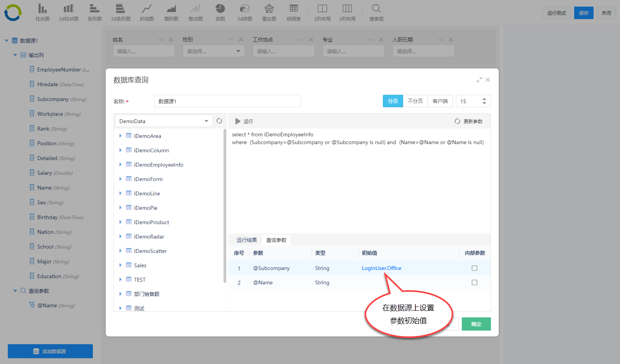
Task: Confirm with the 确定 button
Action: (x=476, y=324)
